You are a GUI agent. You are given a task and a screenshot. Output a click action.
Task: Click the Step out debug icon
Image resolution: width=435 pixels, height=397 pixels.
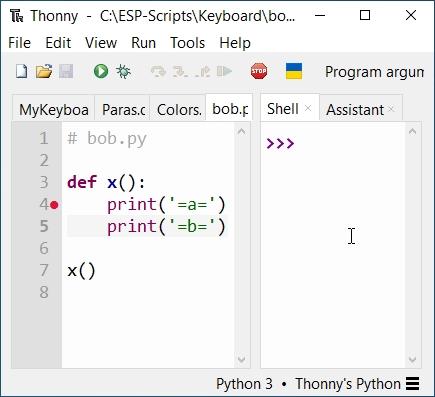(203, 71)
